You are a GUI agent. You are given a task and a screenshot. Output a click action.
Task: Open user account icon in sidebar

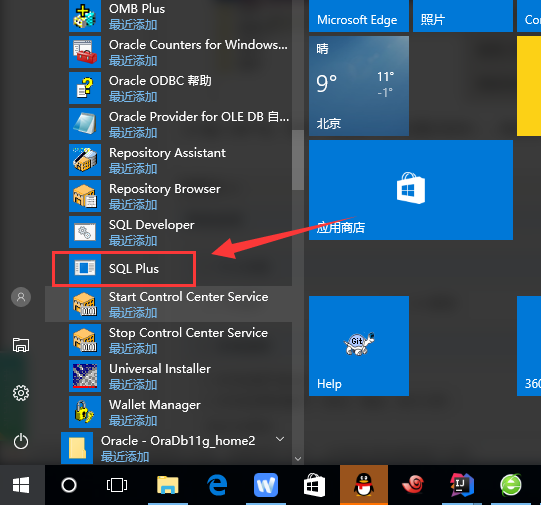[x=21, y=297]
